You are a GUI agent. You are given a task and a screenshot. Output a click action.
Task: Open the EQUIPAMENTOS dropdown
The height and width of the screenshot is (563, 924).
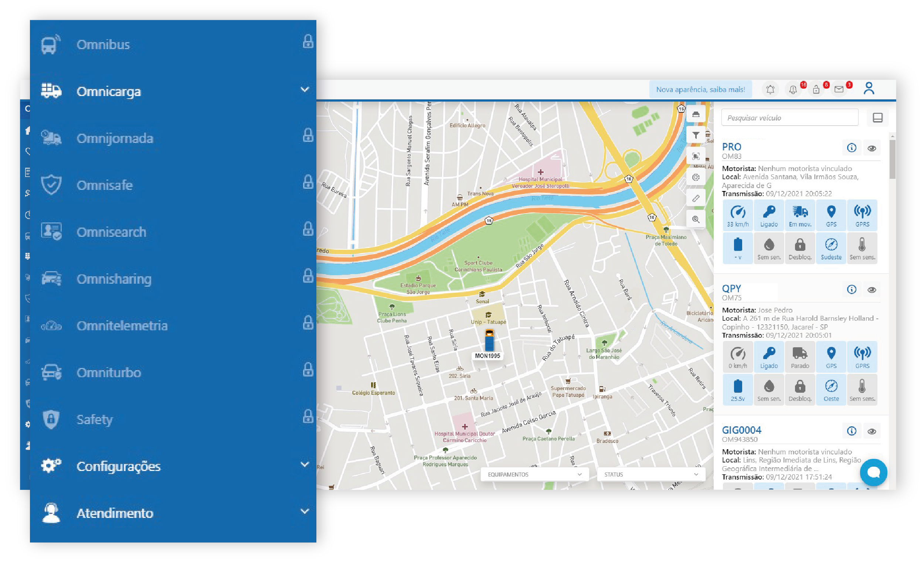534,475
